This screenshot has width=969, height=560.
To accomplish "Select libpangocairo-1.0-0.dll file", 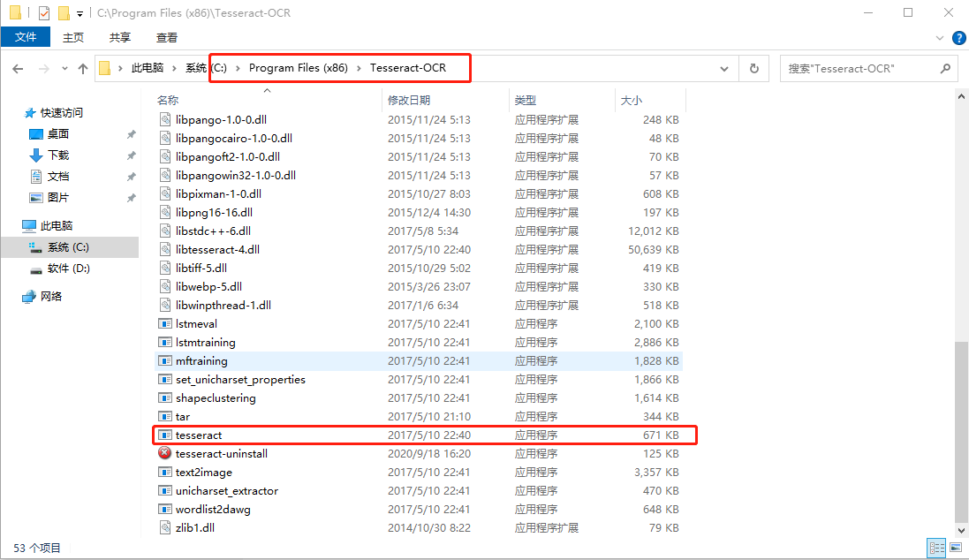I will (x=233, y=138).
